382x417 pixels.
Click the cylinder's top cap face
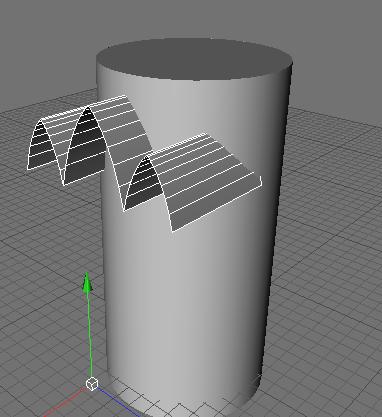[195, 59]
